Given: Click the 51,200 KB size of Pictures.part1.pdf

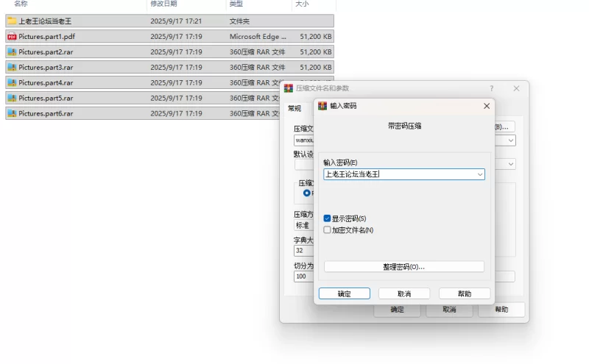Looking at the screenshot, I should pos(316,37).
